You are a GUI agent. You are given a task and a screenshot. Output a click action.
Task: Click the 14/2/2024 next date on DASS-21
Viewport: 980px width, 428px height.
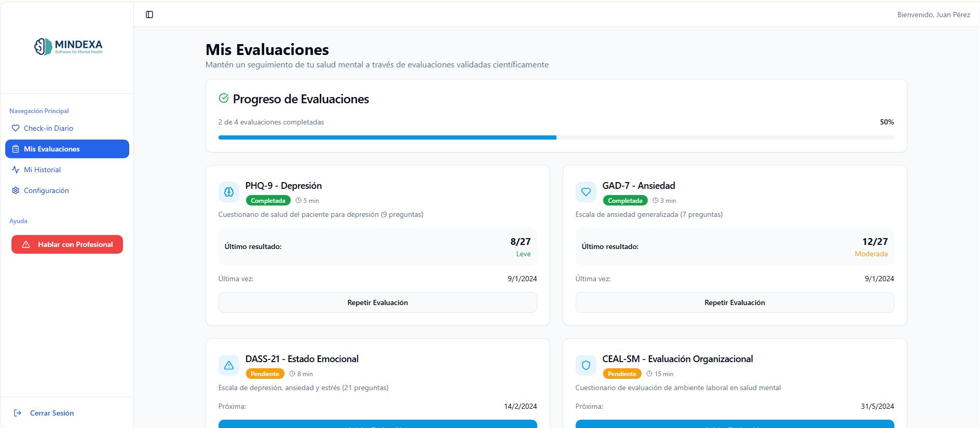(x=520, y=406)
